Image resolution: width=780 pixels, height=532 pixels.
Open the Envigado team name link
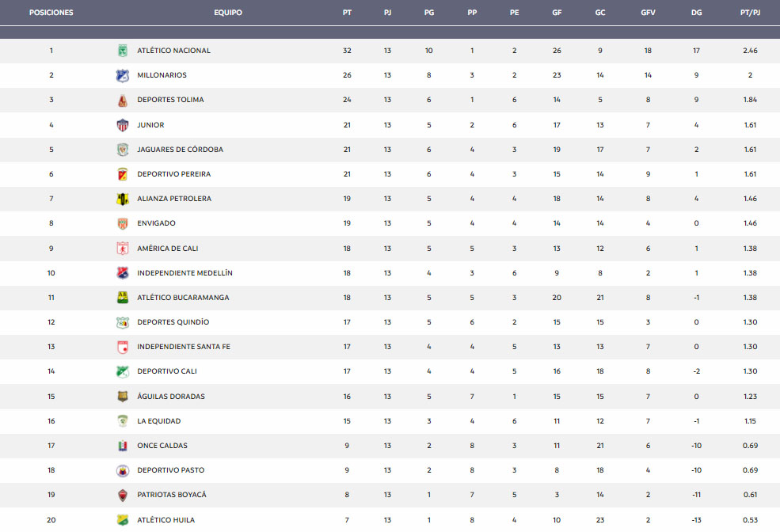[156, 223]
